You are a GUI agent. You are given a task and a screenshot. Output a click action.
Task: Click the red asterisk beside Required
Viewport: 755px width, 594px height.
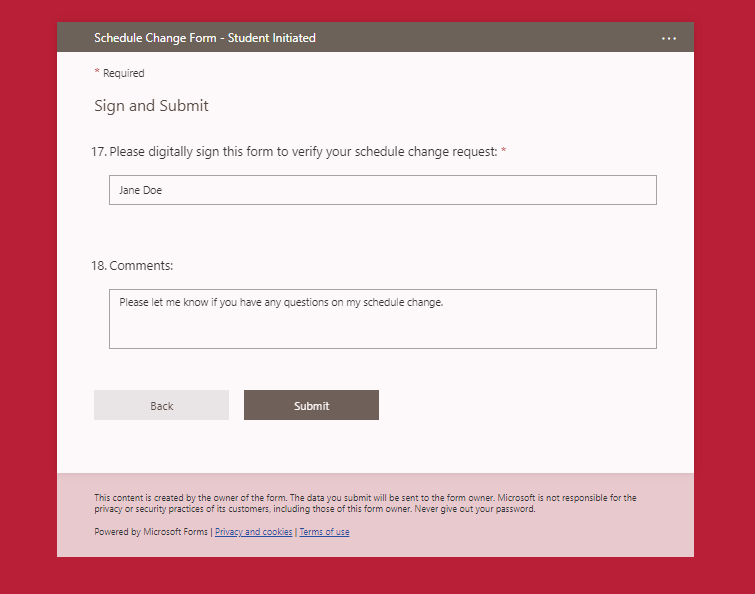tap(97, 72)
